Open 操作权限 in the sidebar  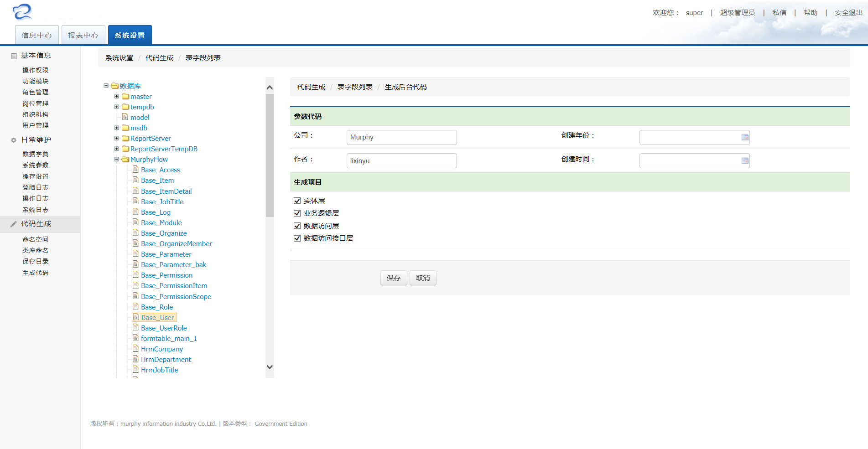pos(36,70)
